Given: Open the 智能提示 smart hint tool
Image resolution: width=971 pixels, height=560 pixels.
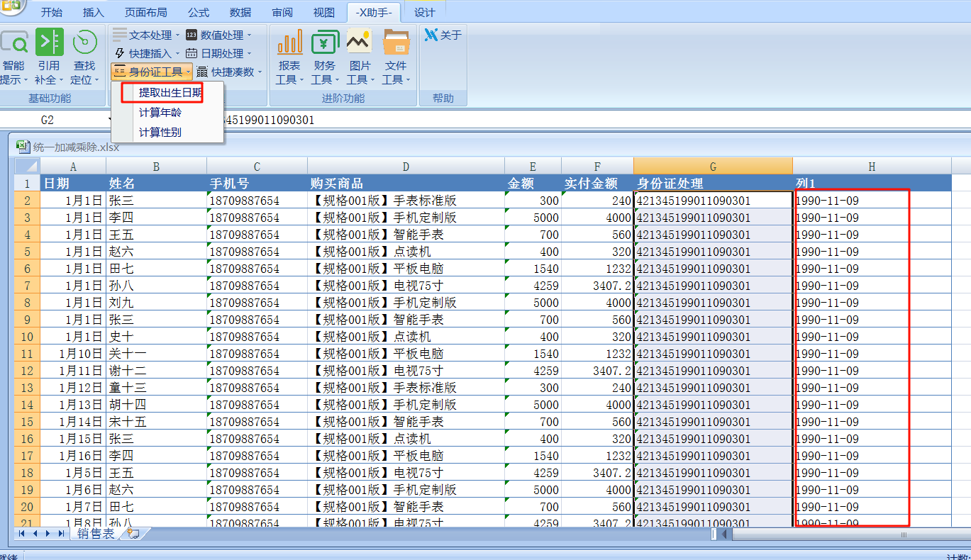Looking at the screenshot, I should click(13, 57).
